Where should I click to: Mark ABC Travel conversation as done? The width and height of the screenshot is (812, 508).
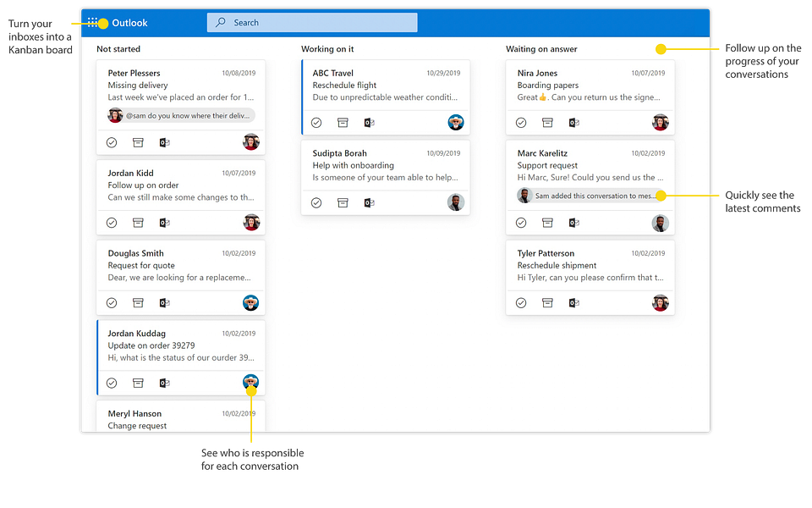[316, 123]
